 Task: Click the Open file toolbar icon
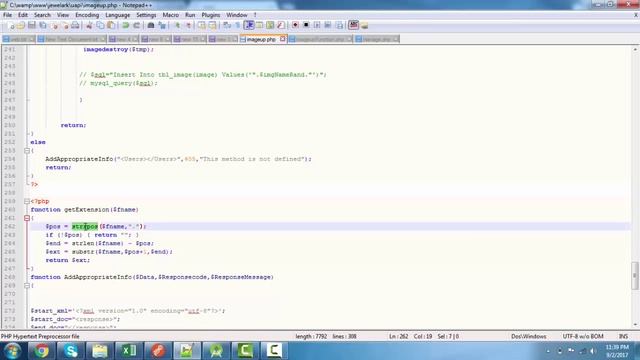click(x=21, y=25)
